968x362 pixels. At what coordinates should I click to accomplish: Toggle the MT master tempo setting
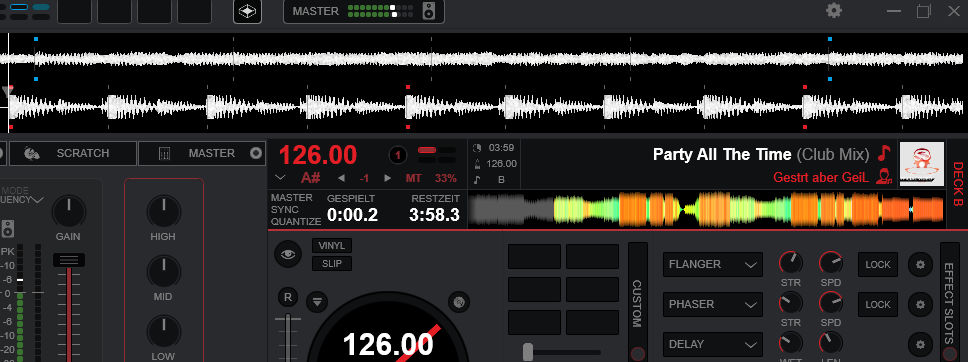pos(414,179)
